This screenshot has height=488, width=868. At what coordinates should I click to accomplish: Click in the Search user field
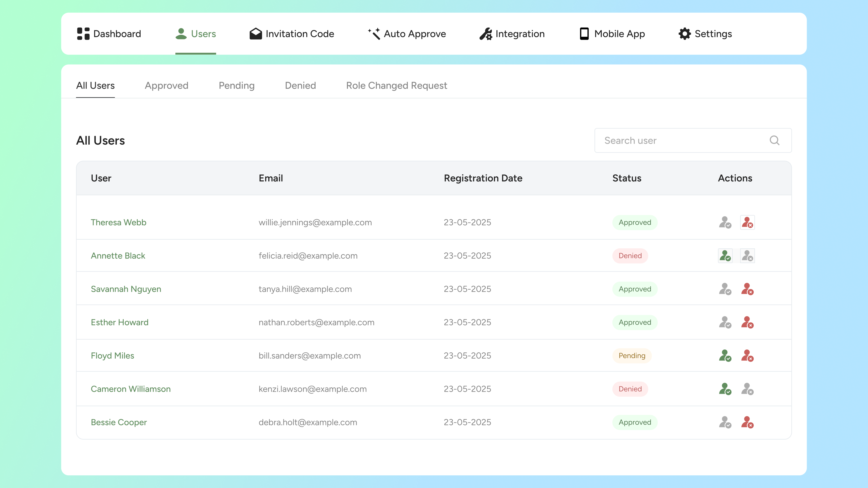click(x=681, y=141)
